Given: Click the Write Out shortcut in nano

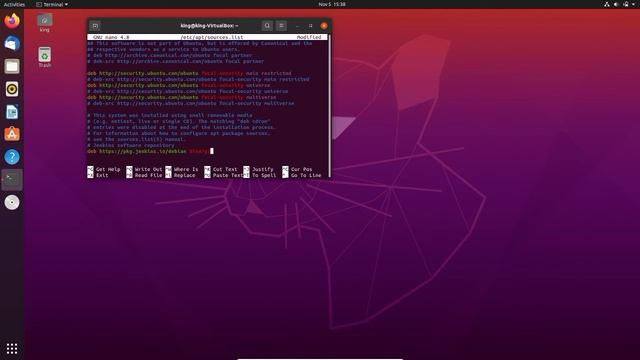Looking at the screenshot, I should tap(144, 169).
